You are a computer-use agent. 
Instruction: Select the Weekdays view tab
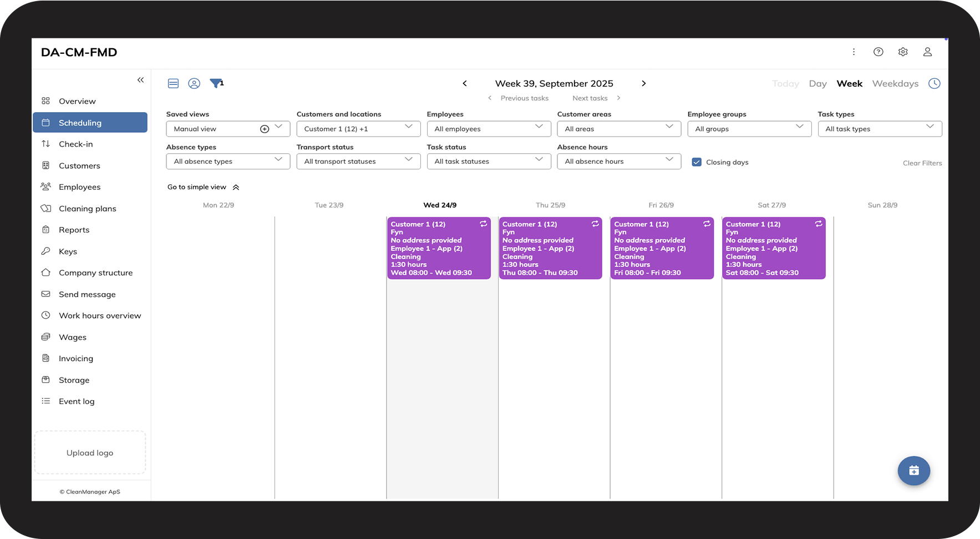[895, 84]
